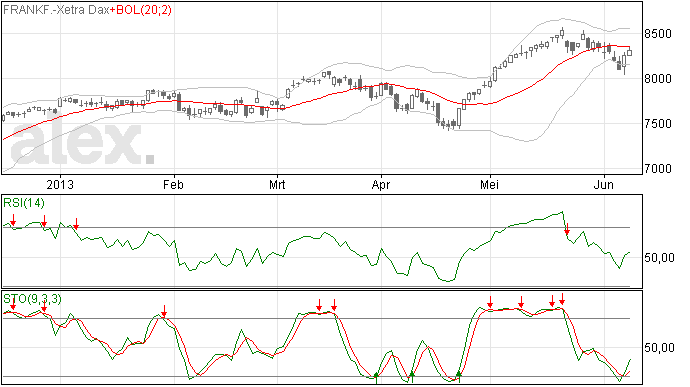Image resolution: width=690 pixels, height=387 pixels.
Task: Click the 8500 price axis label
Action: pyautogui.click(x=658, y=34)
